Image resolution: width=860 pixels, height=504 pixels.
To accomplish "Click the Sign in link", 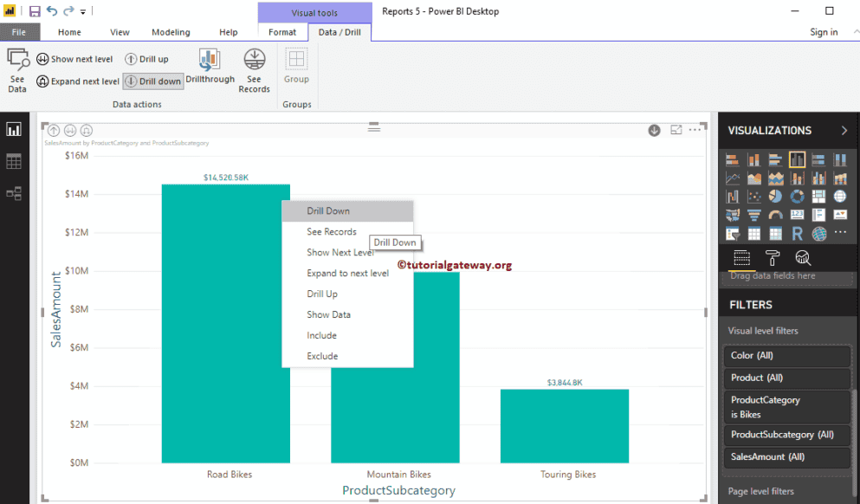I will tap(824, 32).
